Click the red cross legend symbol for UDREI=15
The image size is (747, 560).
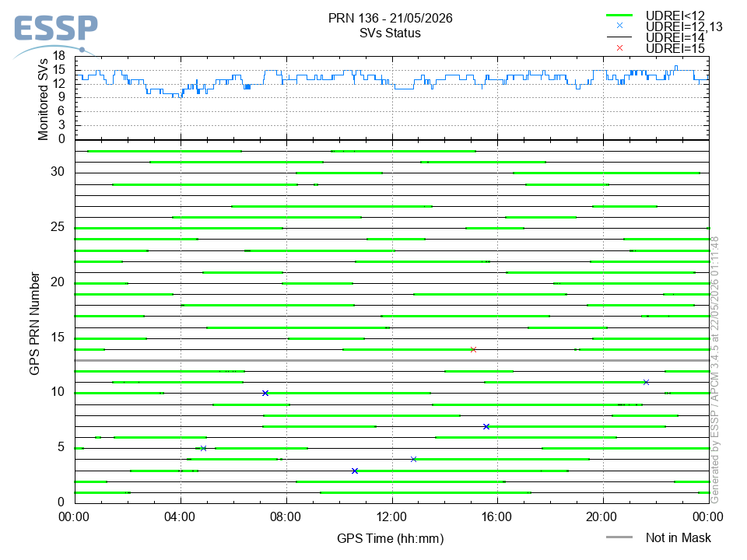coord(619,48)
